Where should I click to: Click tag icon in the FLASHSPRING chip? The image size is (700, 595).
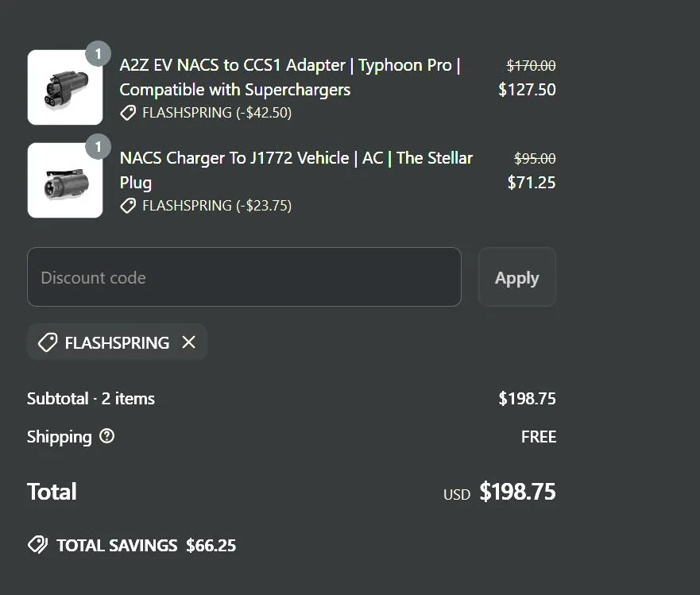(48, 342)
